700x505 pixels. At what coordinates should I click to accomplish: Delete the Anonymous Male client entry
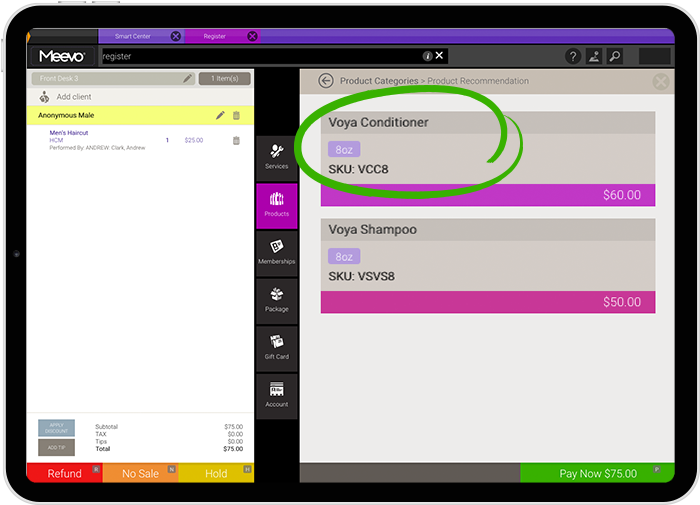click(x=236, y=116)
